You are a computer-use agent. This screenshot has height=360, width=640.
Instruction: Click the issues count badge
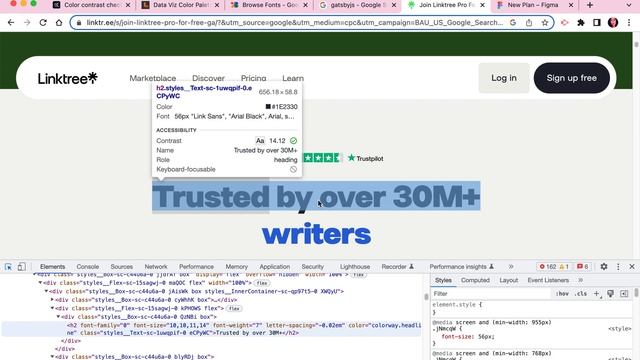pyautogui.click(x=582, y=267)
